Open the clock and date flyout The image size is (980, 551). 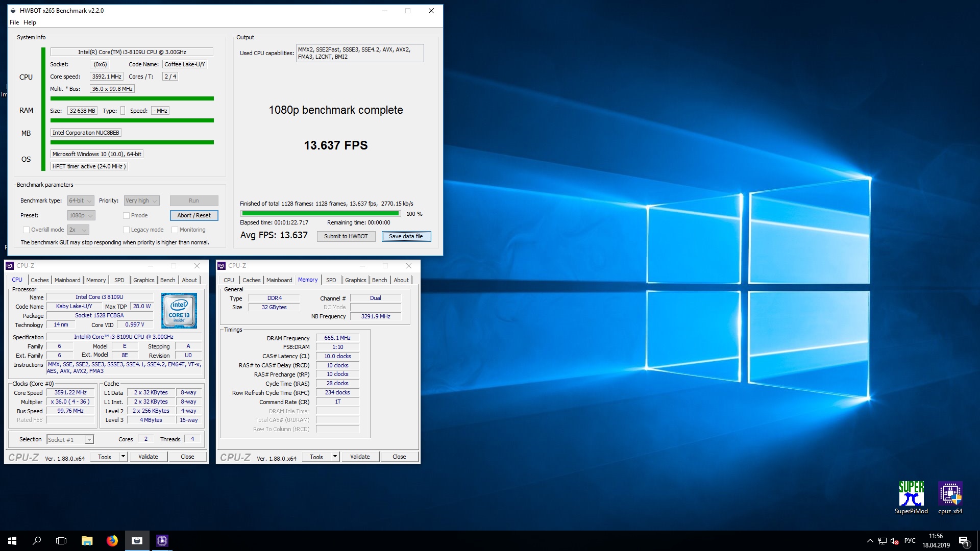pos(936,541)
